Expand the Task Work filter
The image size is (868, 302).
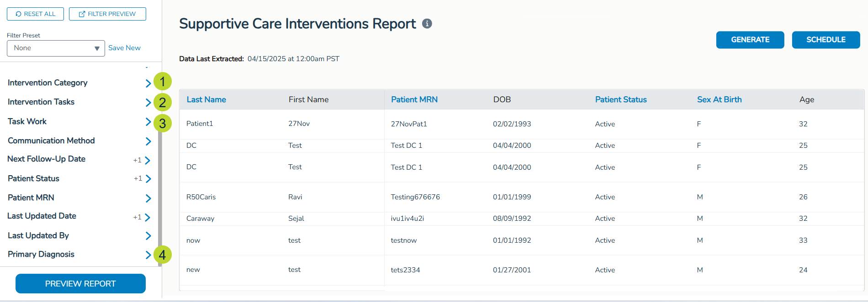[148, 122]
